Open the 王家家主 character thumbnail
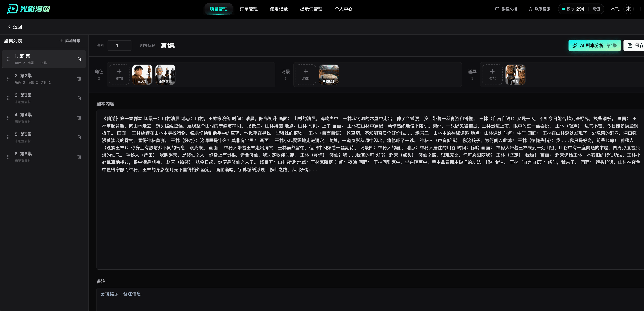644x311 pixels. pos(165,74)
